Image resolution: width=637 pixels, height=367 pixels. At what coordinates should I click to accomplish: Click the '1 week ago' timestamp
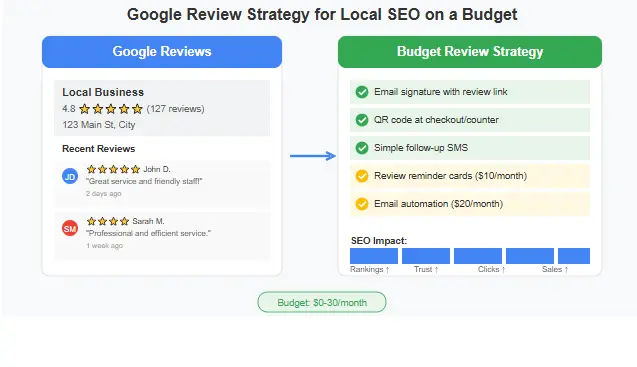tap(104, 245)
